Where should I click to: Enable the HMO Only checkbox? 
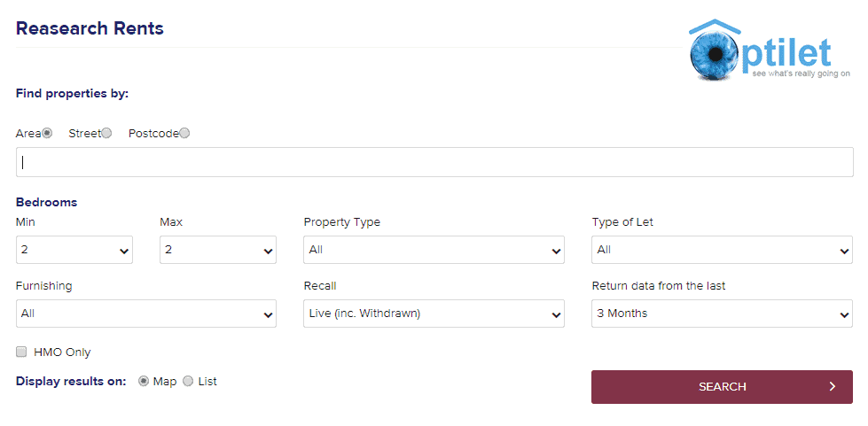click(x=21, y=352)
